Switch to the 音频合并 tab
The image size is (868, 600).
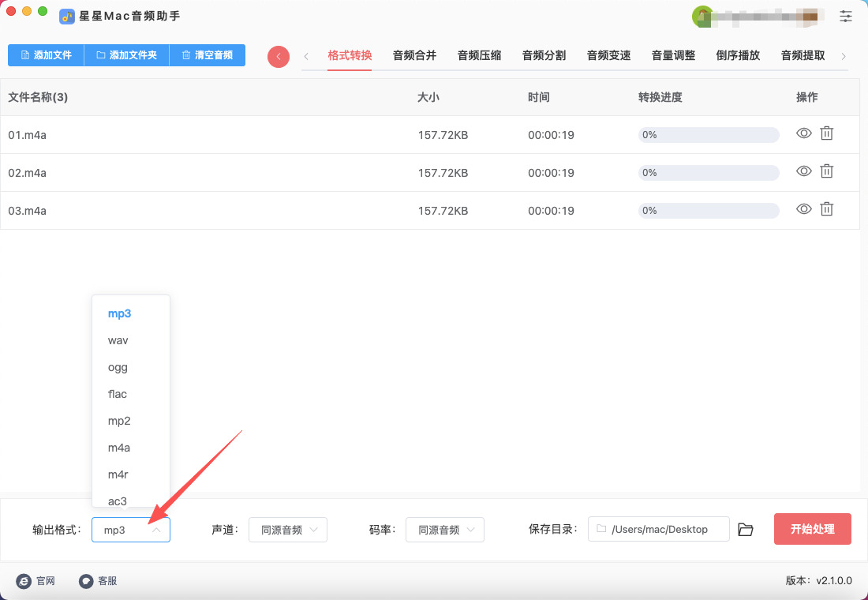click(x=414, y=55)
